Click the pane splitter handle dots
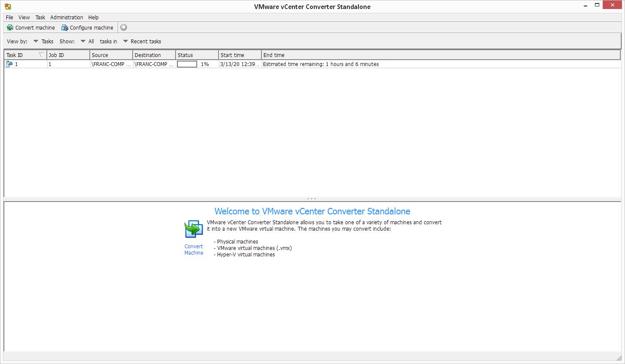 pos(312,199)
